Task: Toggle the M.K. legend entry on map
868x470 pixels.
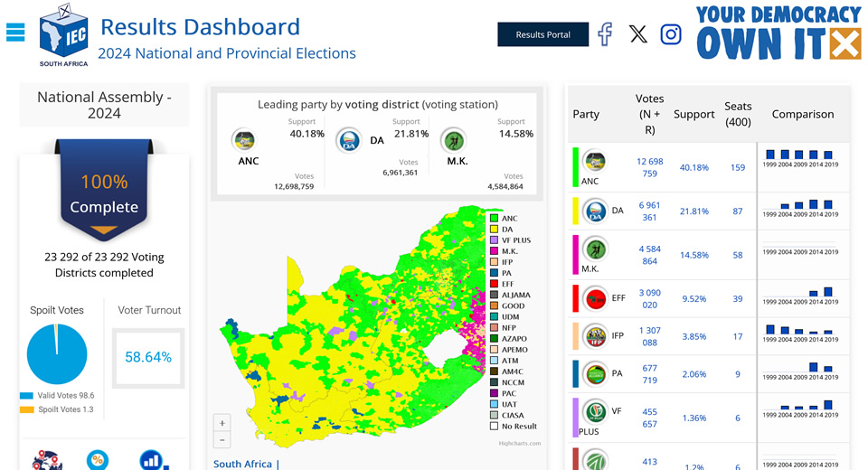Action: 504,250
